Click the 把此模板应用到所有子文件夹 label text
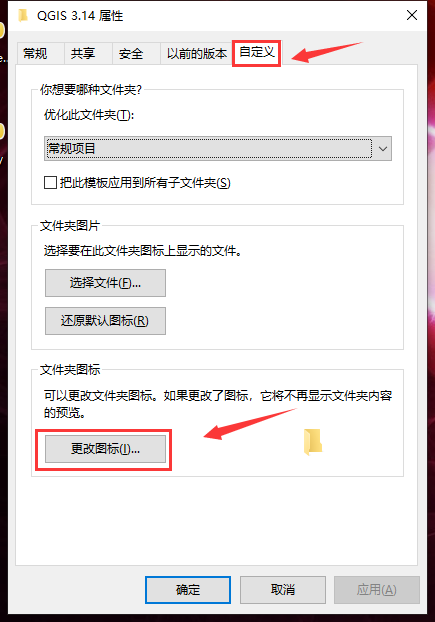The height and width of the screenshot is (622, 435). pyautogui.click(x=145, y=183)
